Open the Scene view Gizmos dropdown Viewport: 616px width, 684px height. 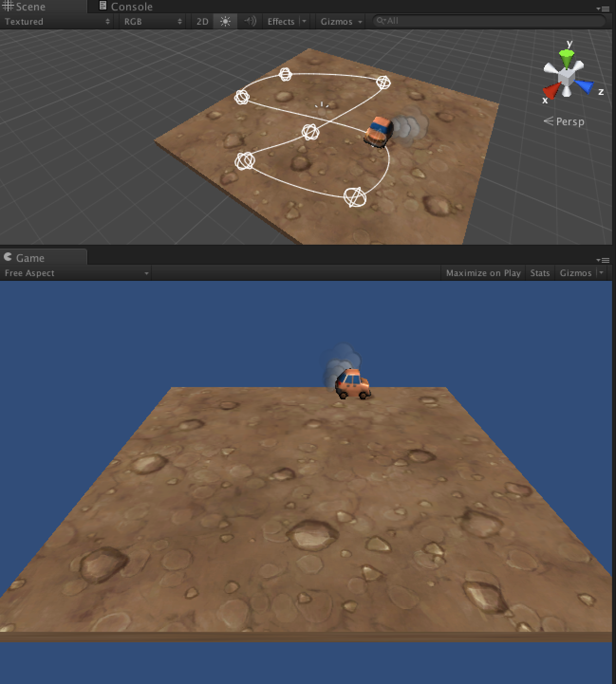[x=341, y=21]
